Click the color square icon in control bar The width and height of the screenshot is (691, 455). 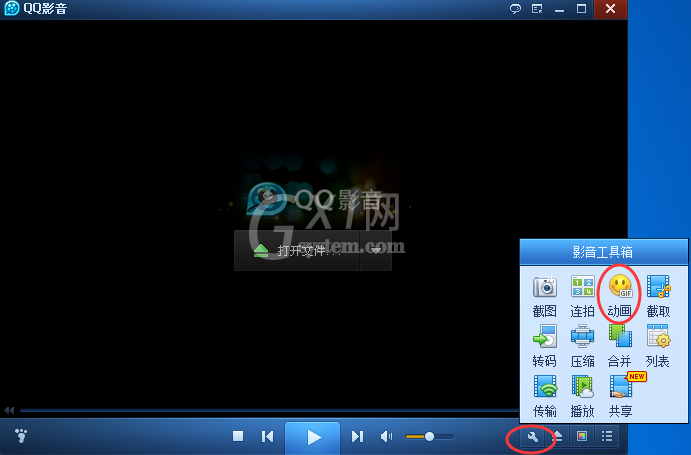pos(582,437)
